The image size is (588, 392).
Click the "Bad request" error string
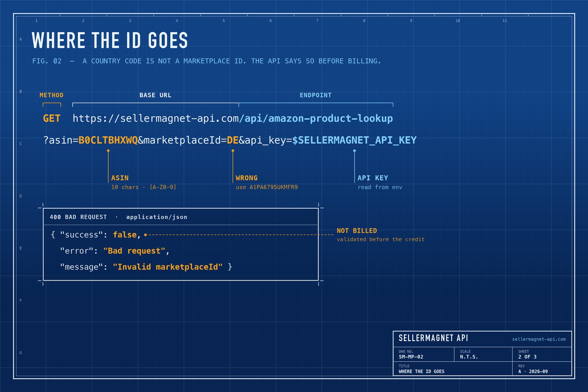134,251
